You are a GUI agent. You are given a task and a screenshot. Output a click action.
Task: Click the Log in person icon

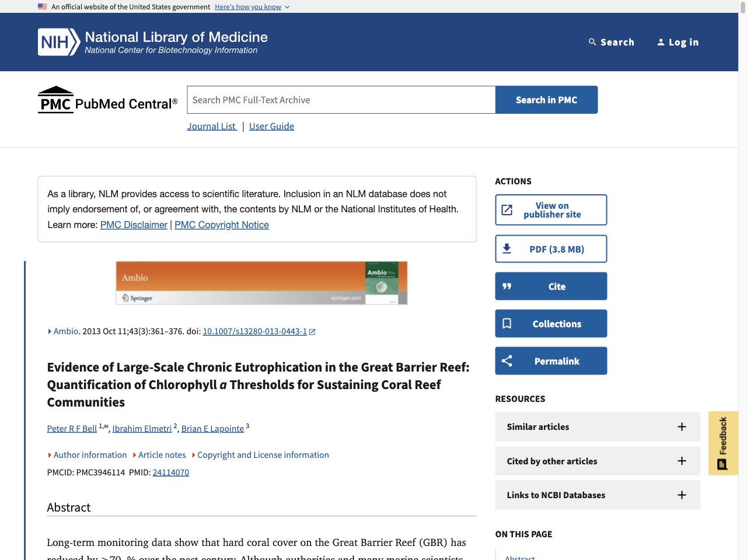coord(660,41)
